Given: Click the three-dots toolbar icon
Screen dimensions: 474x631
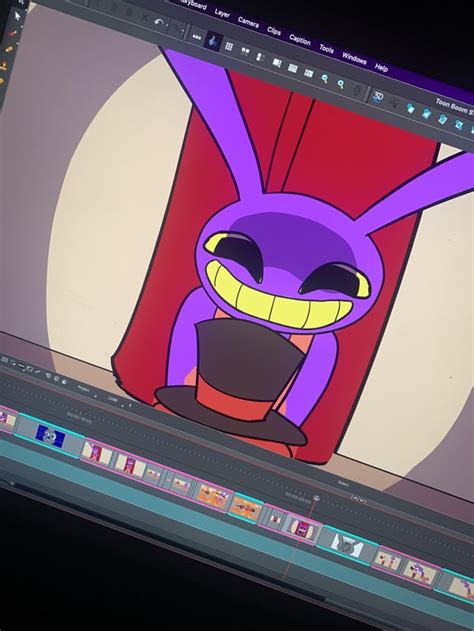Looking at the screenshot, I should [x=196, y=37].
